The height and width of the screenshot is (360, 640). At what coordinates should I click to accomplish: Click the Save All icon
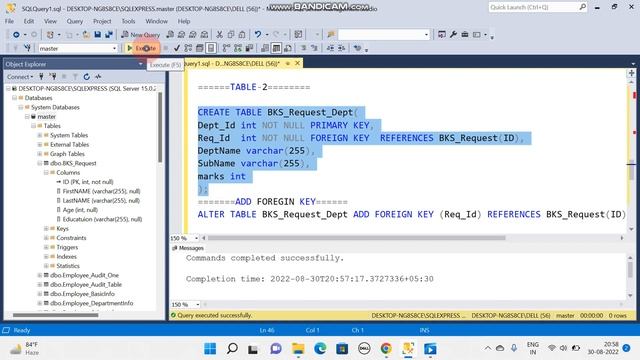tap(109, 35)
